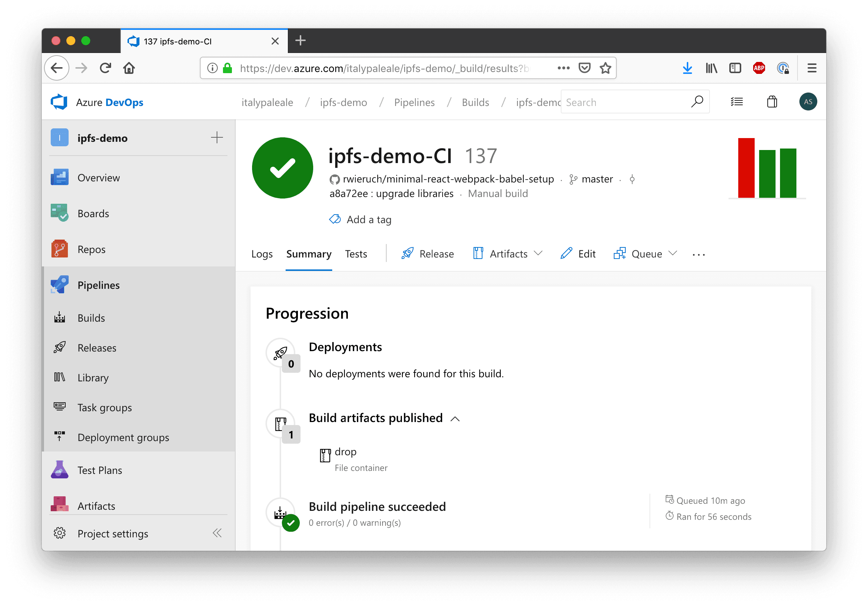
Task: Open Project settings
Action: (x=113, y=533)
